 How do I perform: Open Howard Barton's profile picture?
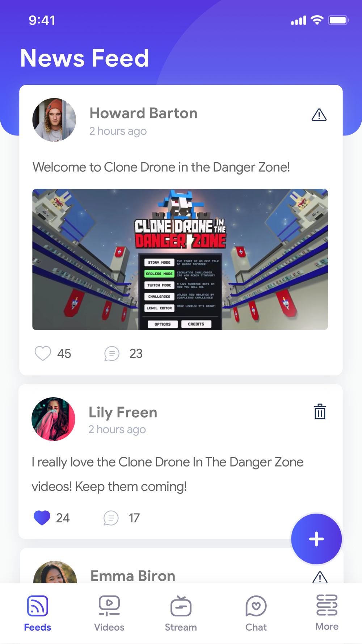[54, 120]
